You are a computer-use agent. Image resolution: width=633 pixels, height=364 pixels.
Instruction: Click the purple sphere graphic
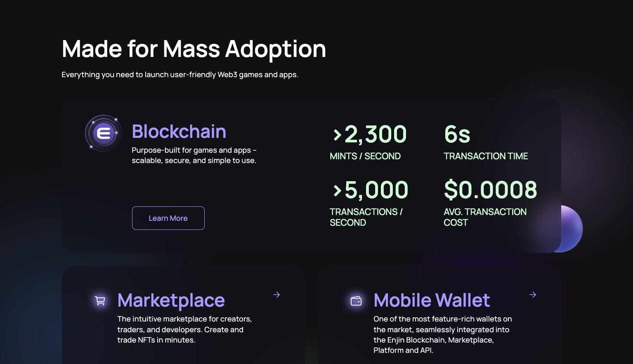(x=572, y=228)
